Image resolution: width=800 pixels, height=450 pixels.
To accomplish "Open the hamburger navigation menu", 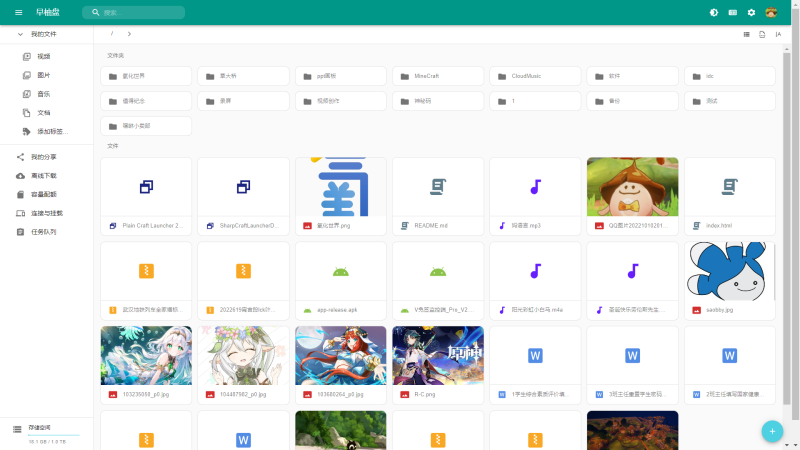I will [x=18, y=12].
